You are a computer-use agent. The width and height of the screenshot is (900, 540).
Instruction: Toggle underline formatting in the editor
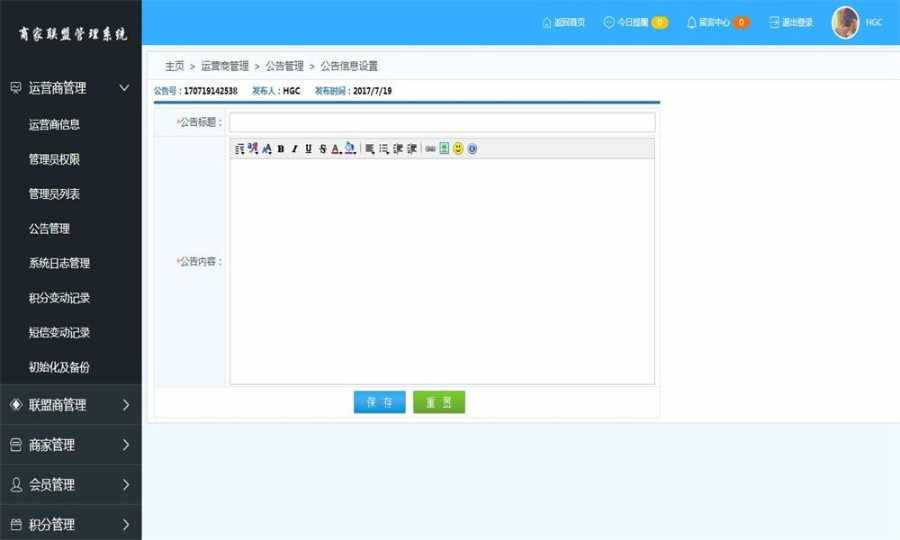pos(308,149)
